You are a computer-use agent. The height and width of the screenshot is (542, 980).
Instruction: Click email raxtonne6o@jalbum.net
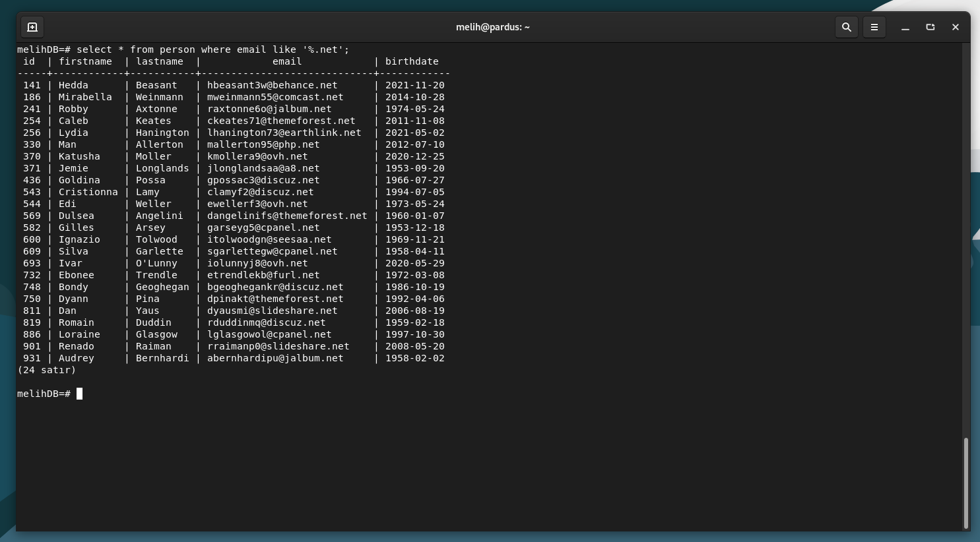click(x=269, y=109)
